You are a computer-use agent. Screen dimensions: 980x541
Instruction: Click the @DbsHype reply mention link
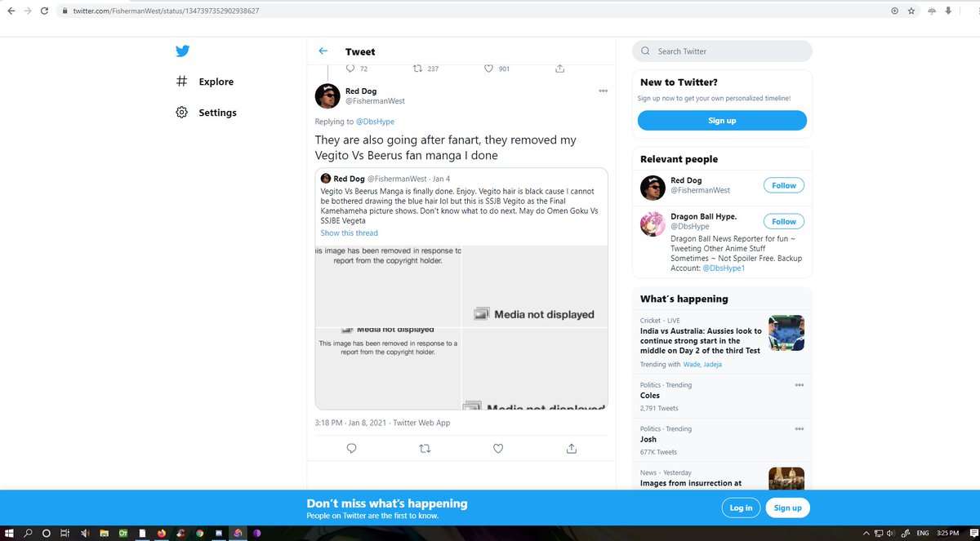[x=375, y=122]
